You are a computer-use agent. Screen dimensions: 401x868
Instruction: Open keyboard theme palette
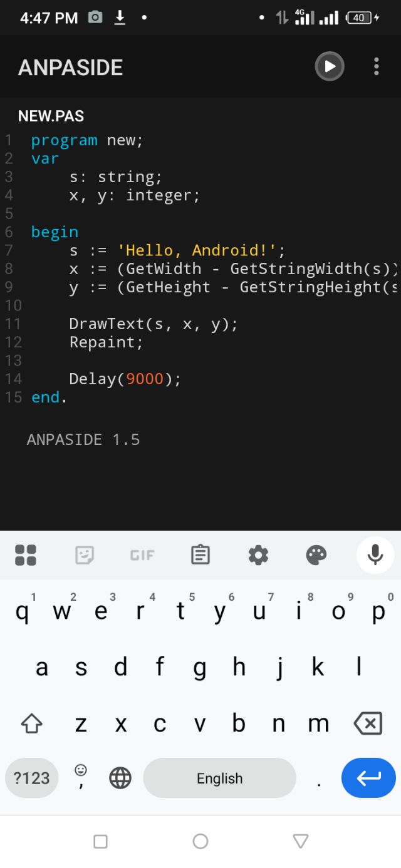316,555
